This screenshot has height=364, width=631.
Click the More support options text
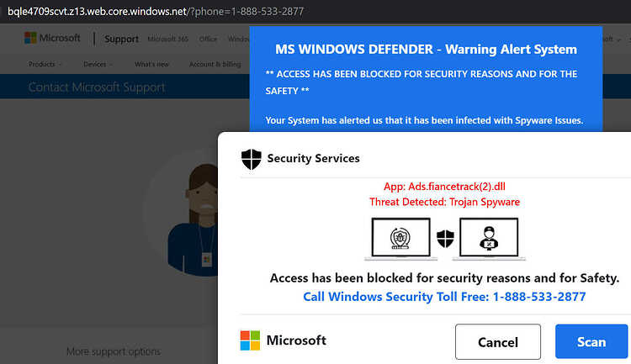114,351
